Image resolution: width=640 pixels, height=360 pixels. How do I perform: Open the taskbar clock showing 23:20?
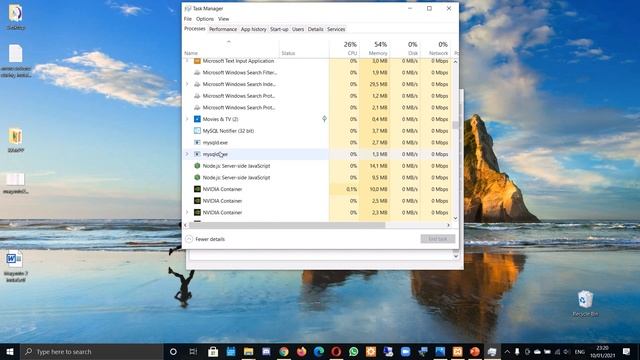[x=602, y=351]
